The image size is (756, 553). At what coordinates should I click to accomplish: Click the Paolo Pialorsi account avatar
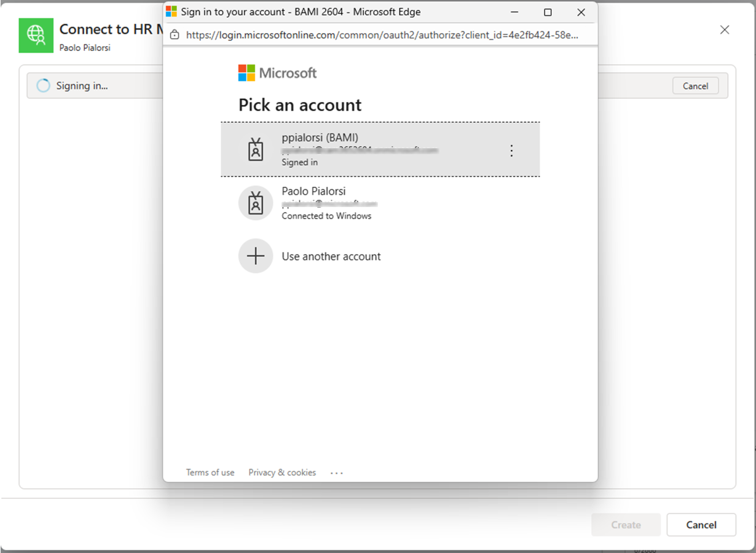click(256, 203)
